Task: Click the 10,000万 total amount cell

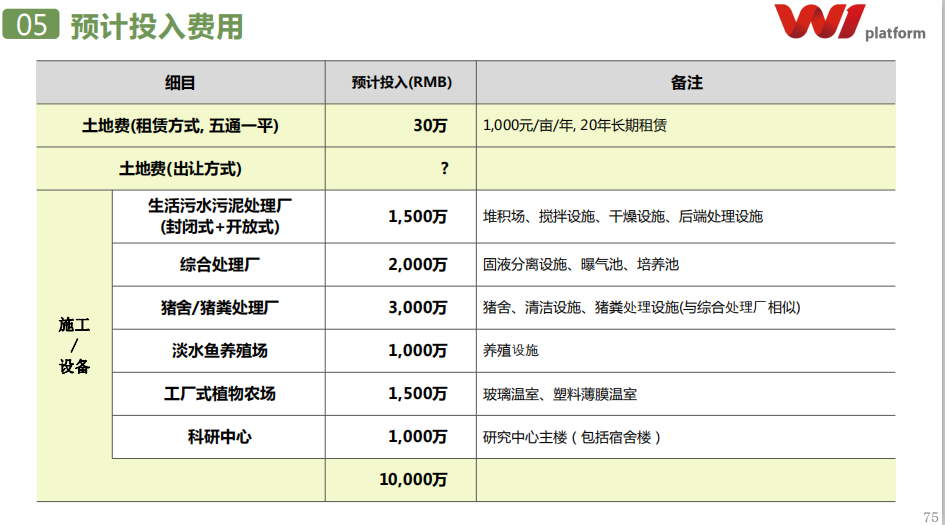Action: coord(413,480)
